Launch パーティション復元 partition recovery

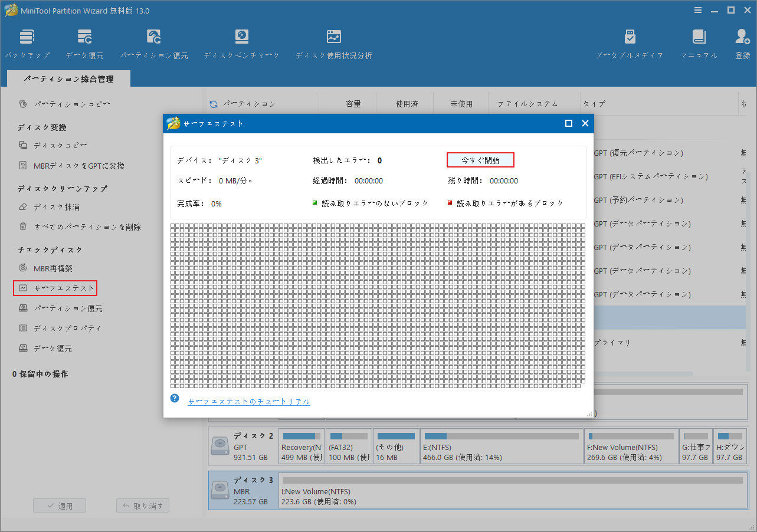tap(153, 42)
